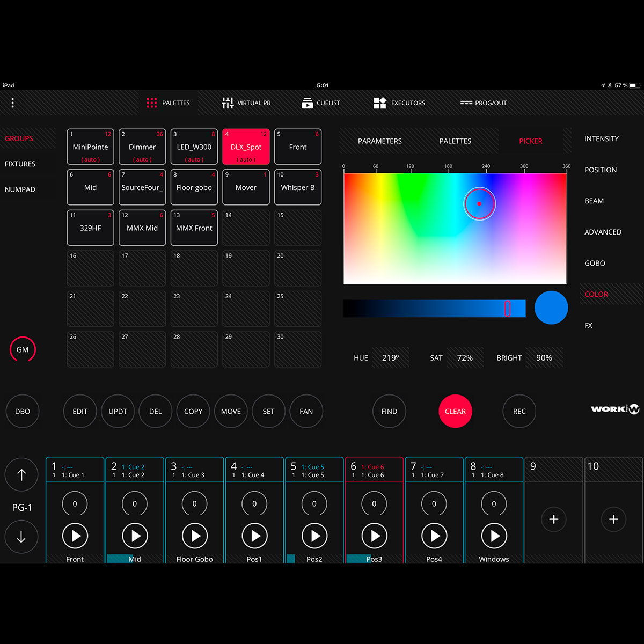Toggle blackout with the DBO button

click(x=22, y=411)
